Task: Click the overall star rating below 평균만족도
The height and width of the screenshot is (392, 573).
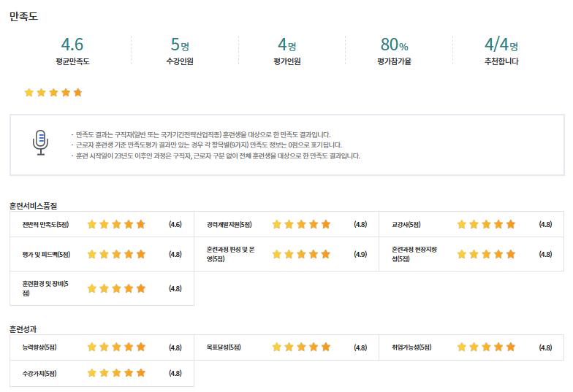Action: 53,93
